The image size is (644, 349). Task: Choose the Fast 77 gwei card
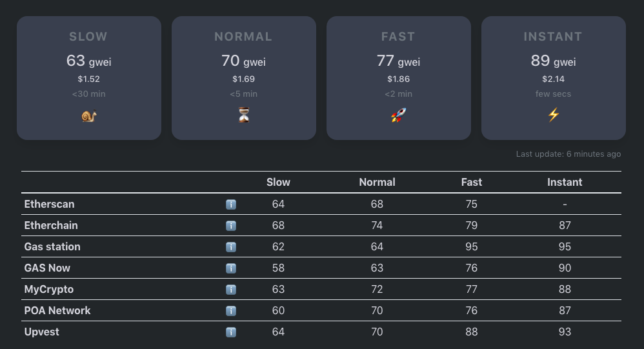(399, 78)
